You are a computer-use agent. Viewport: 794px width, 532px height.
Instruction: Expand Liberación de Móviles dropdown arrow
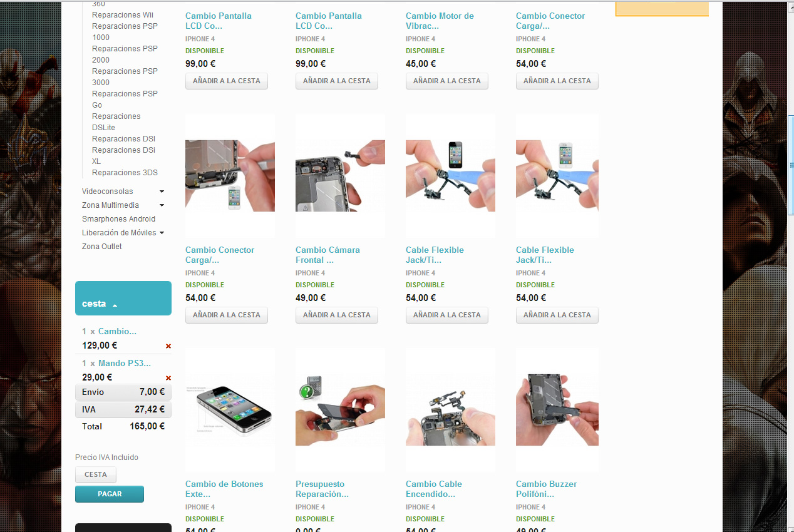tap(162, 233)
